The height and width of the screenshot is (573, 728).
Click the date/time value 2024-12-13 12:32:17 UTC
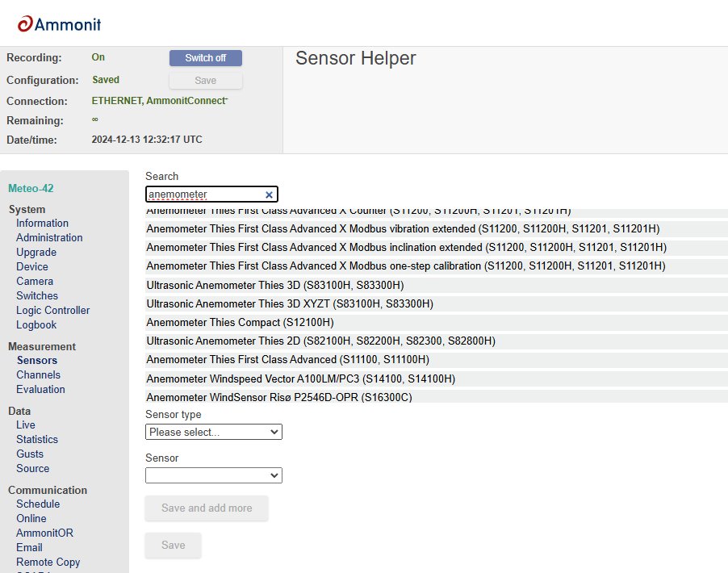pyautogui.click(x=147, y=140)
